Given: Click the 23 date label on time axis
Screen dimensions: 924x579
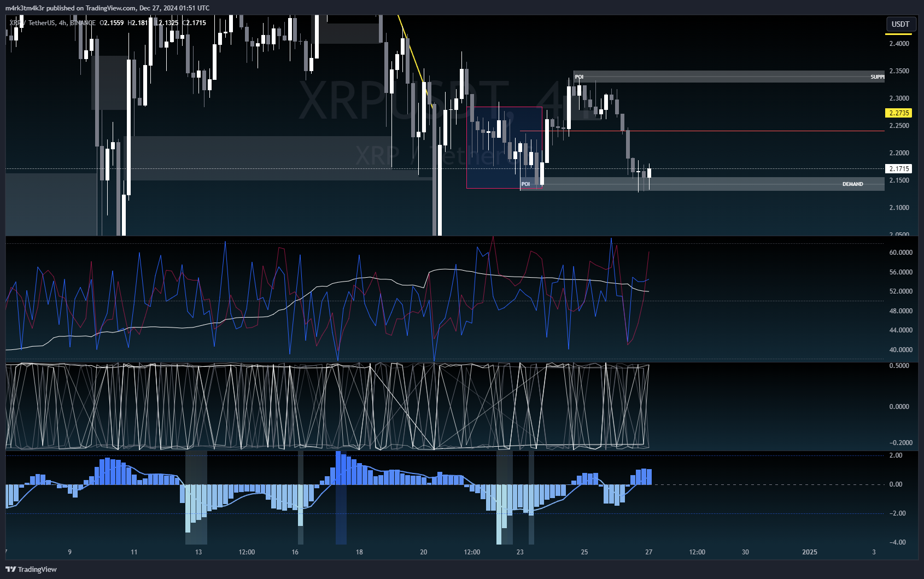Looking at the screenshot, I should (520, 552).
